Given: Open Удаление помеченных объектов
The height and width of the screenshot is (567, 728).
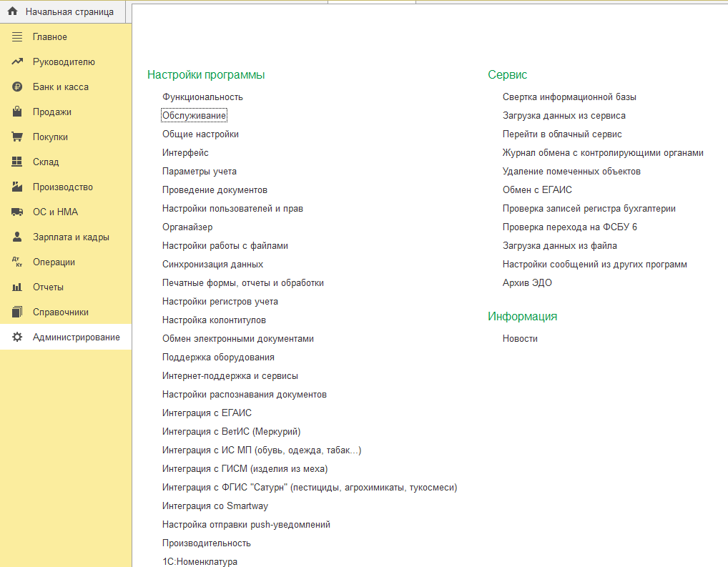Looking at the screenshot, I should coord(571,171).
